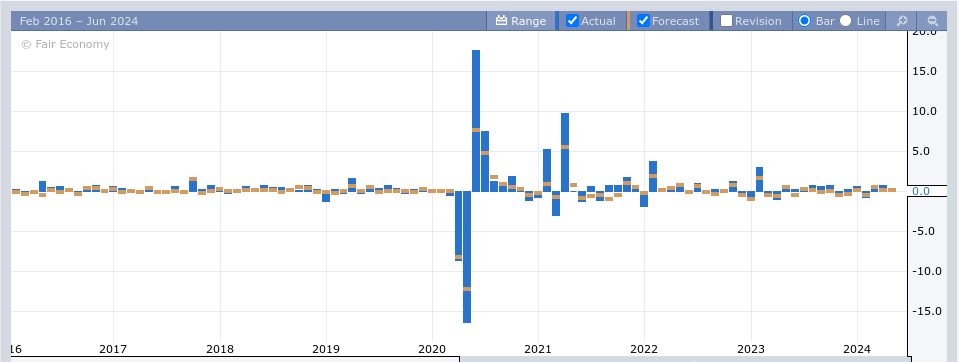
Task: Click the 2019 label on time axis
Action: click(x=325, y=349)
